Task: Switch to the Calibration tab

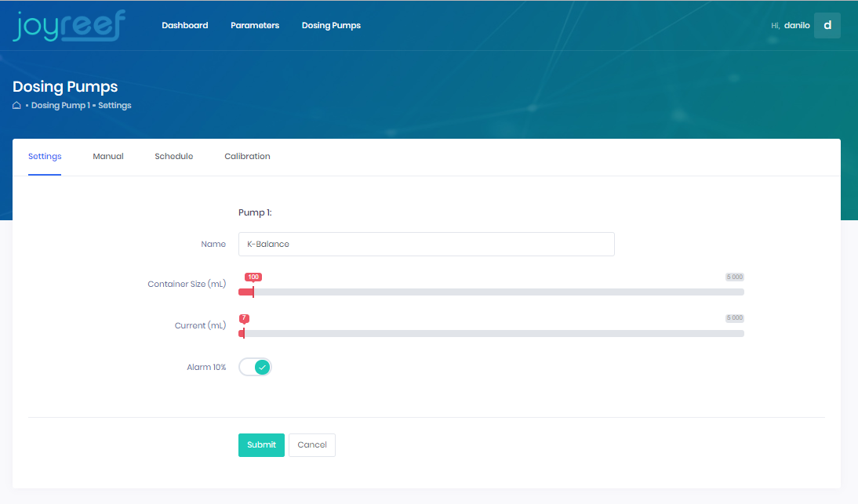Action: click(x=247, y=156)
